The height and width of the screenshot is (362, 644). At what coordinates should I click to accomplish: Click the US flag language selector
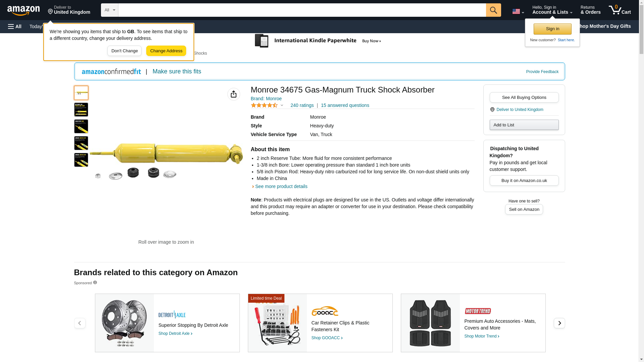tap(518, 11)
